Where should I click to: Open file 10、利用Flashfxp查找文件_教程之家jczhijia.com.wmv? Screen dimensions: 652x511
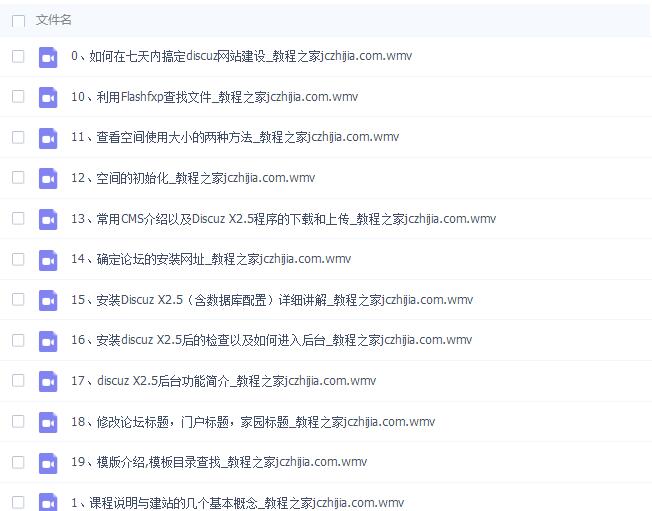[x=214, y=96]
